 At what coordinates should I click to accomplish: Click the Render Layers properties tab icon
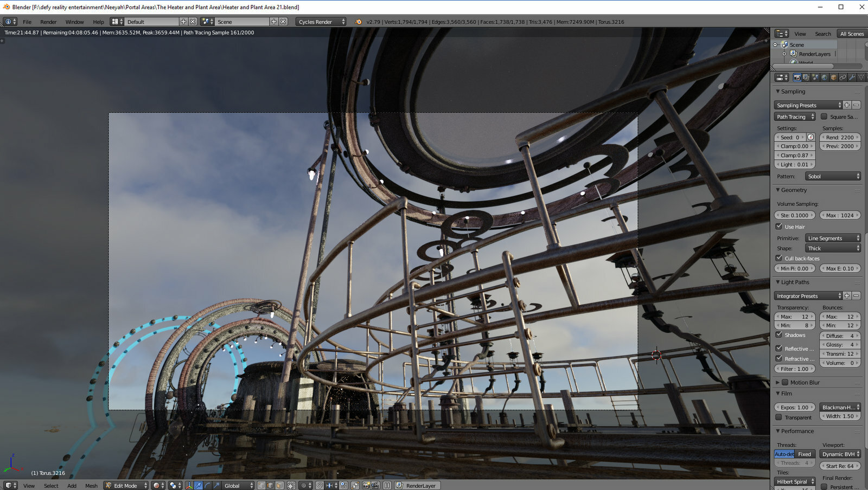pyautogui.click(x=806, y=78)
